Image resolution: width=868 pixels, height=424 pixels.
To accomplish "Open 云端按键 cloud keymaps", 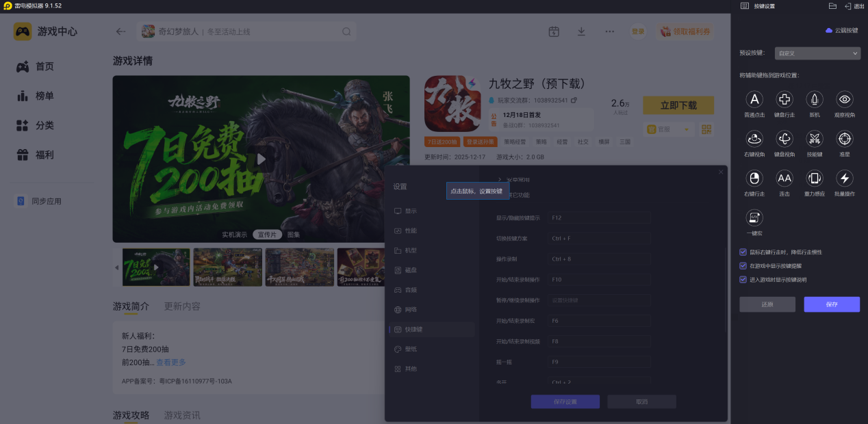I will [x=841, y=30].
